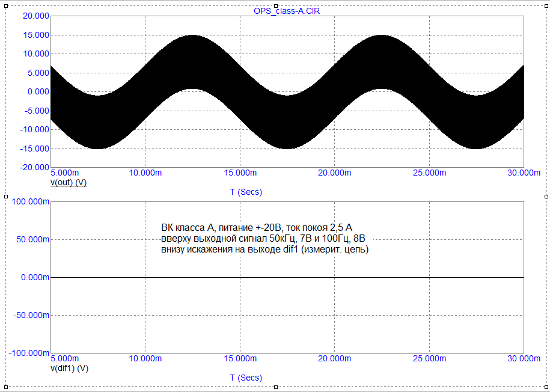Click 25.000m on upper plot time axis

click(429, 173)
